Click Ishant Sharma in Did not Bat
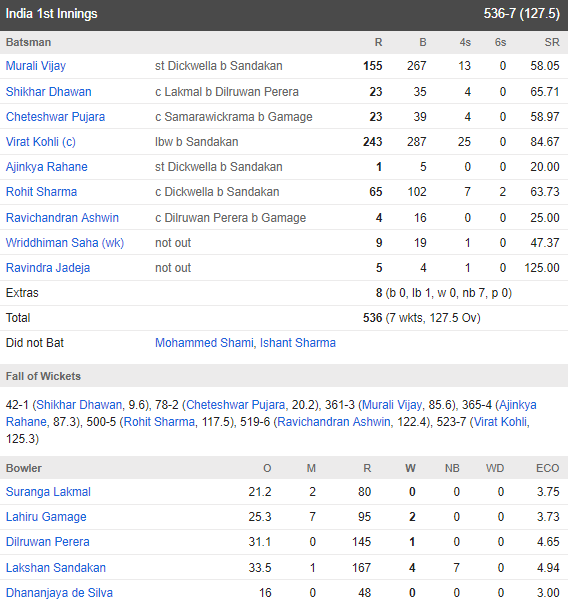The image size is (568, 608). tap(298, 343)
